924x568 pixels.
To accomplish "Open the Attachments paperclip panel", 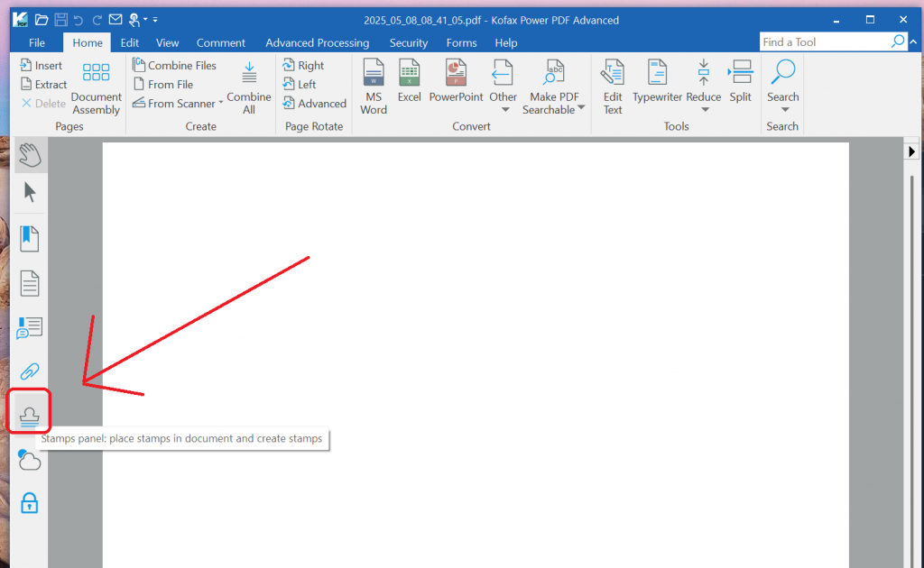I will (x=29, y=371).
